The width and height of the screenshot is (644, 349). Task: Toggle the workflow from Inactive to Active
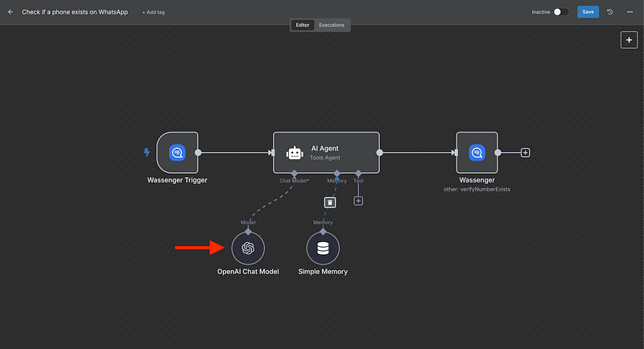[x=561, y=12]
